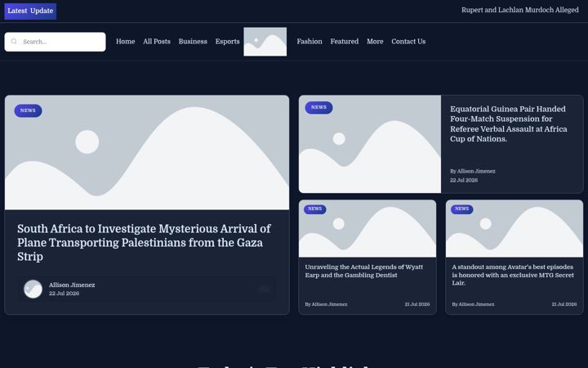The width and height of the screenshot is (588, 368).
Task: Click NEWS badge on South Africa article
Action: [28, 110]
